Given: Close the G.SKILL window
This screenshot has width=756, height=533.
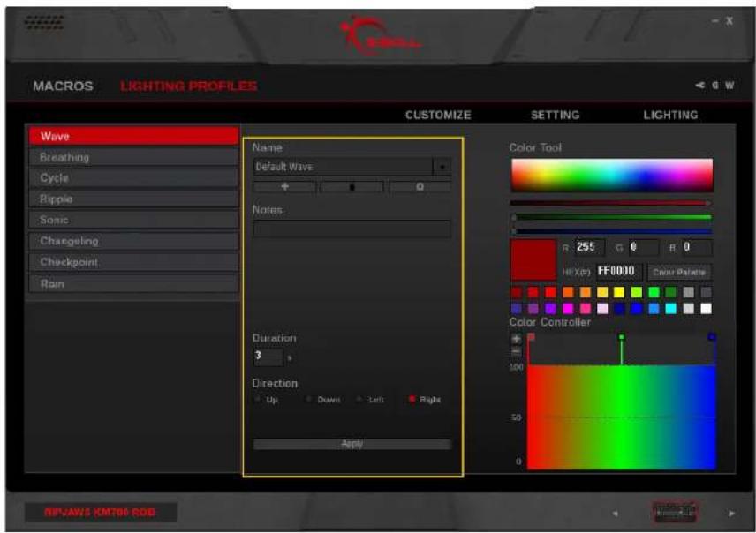Looking at the screenshot, I should [730, 20].
